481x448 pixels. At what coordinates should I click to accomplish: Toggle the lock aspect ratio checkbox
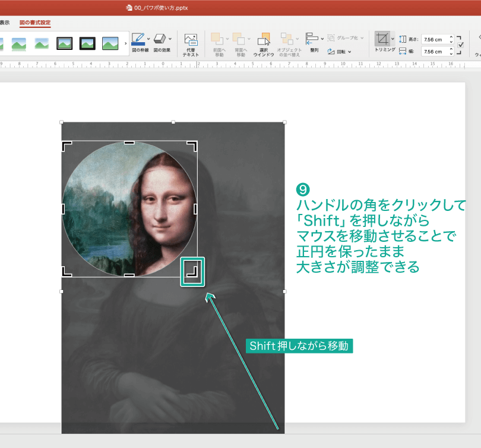click(461, 45)
